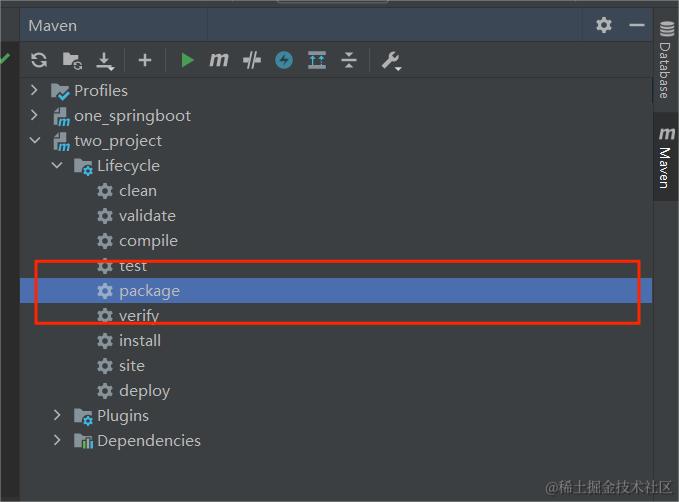Select one_springboot project row

pyautogui.click(x=133, y=116)
